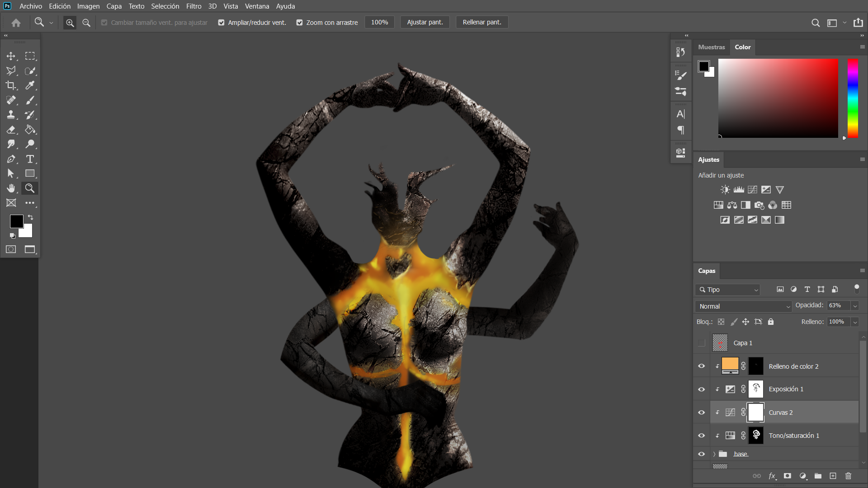Select the Smudge tool
The image size is (868, 488).
point(11,144)
